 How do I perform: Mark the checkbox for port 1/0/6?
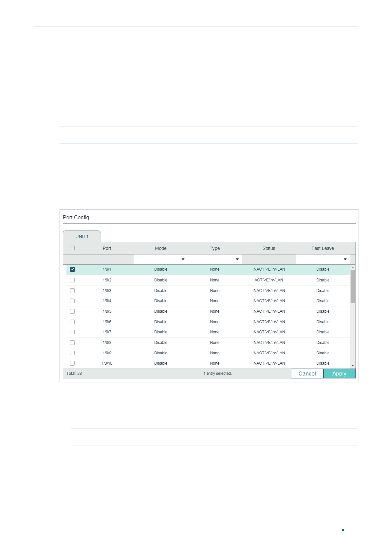pos(72,322)
